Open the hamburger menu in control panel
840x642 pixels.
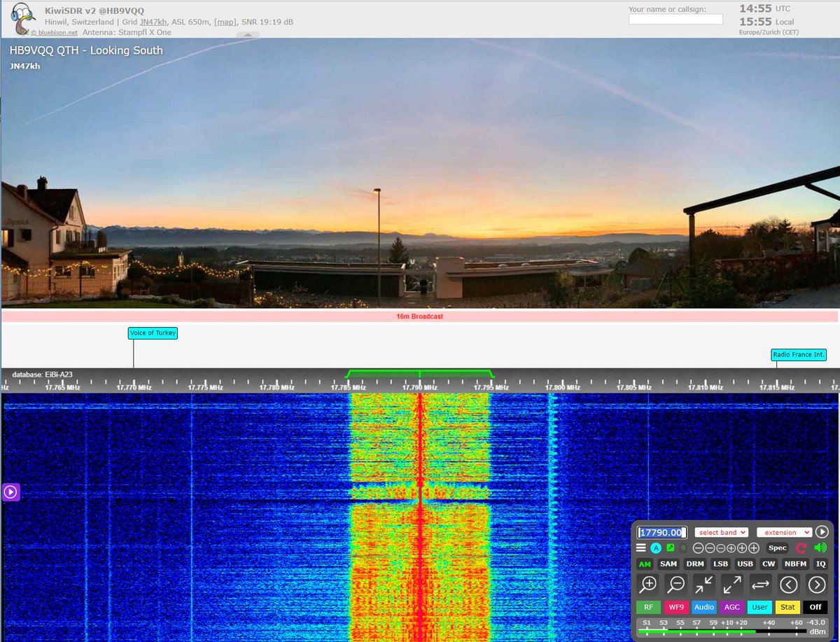[641, 548]
